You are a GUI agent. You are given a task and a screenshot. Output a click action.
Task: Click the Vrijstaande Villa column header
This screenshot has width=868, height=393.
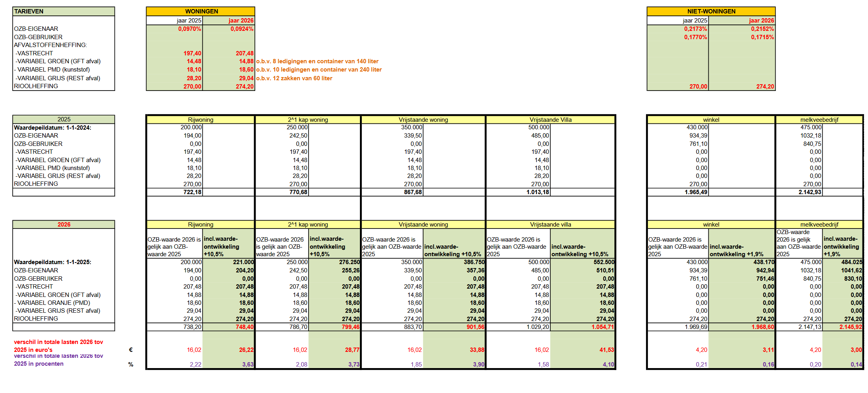(x=550, y=120)
